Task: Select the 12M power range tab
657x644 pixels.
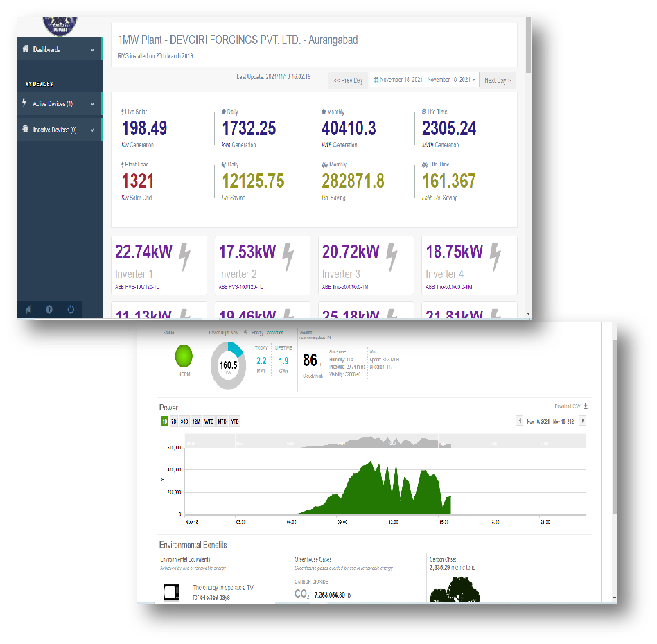Action: (x=196, y=421)
